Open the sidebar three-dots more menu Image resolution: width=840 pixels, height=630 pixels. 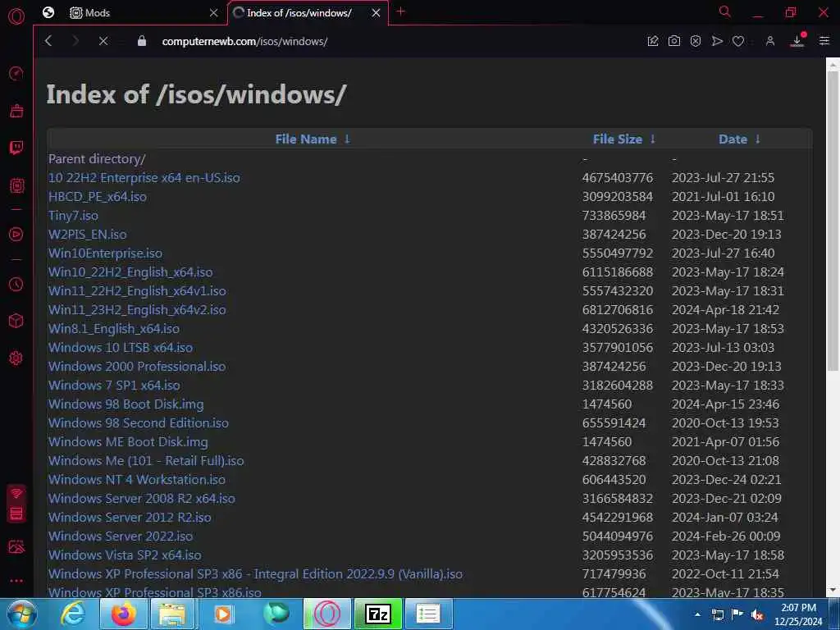pyautogui.click(x=16, y=580)
